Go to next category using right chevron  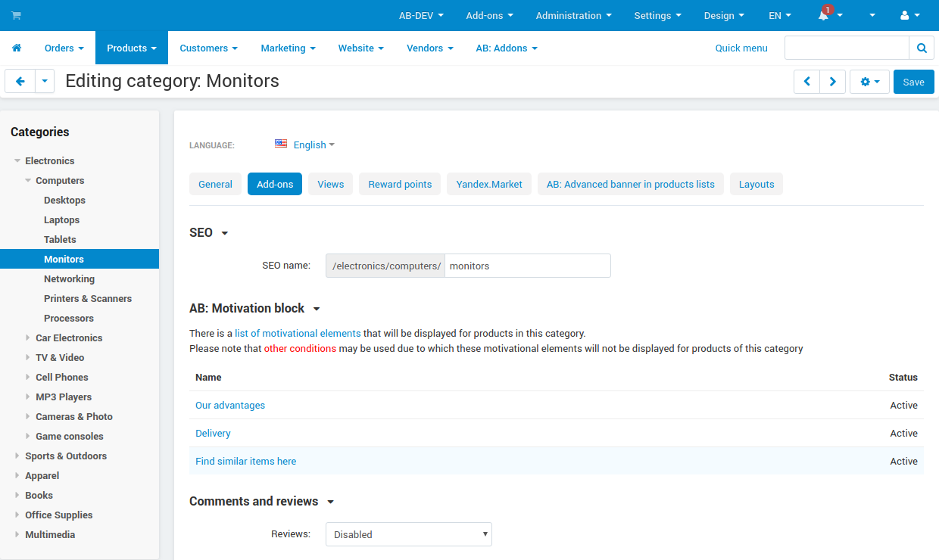coord(832,81)
